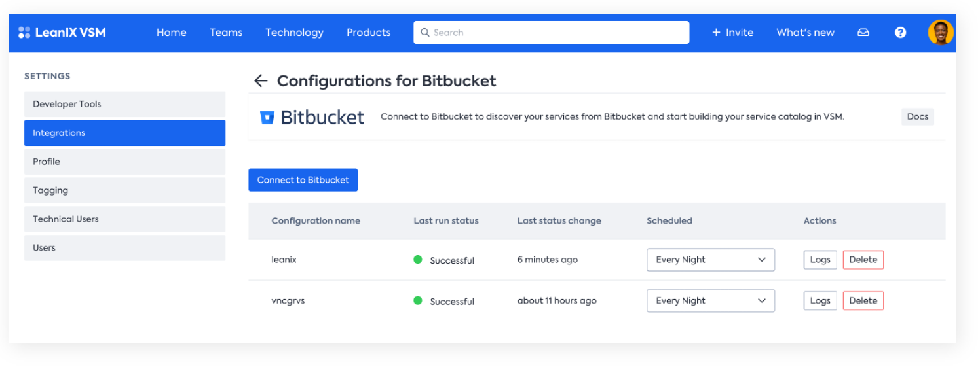Open Technical Users settings
This screenshot has width=980, height=369.
(x=124, y=219)
